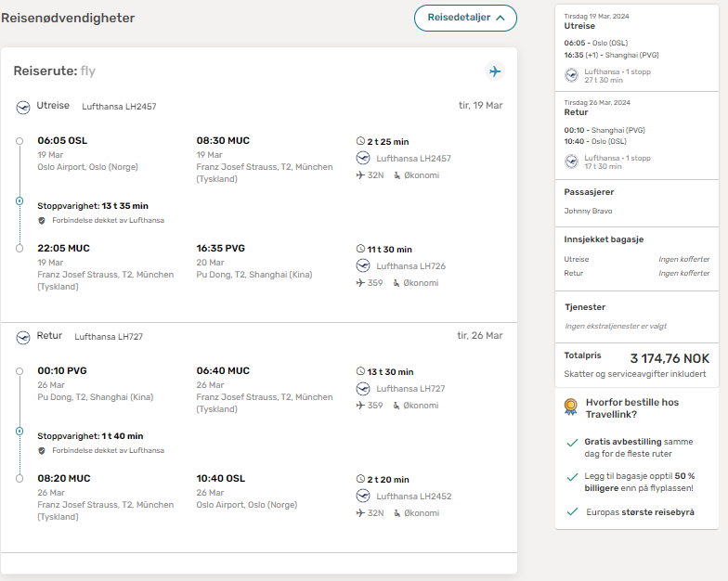
Task: Click plane icon next to 32N on LH2452
Action: click(360, 512)
